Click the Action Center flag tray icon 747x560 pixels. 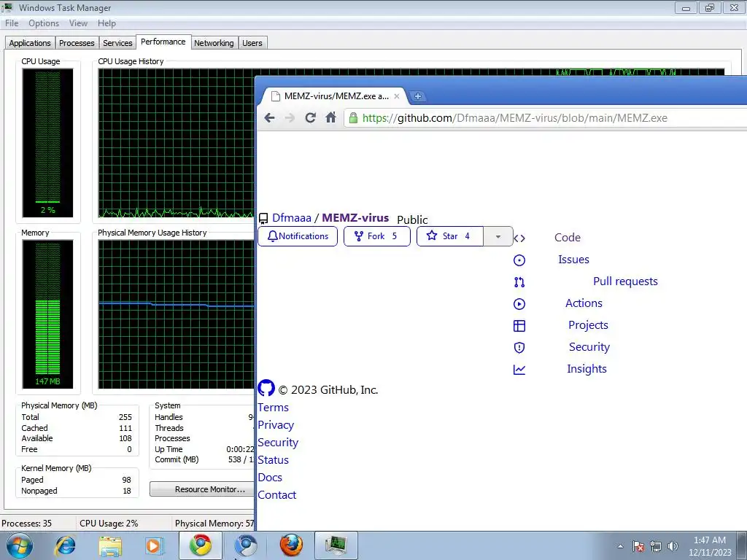tap(638, 546)
